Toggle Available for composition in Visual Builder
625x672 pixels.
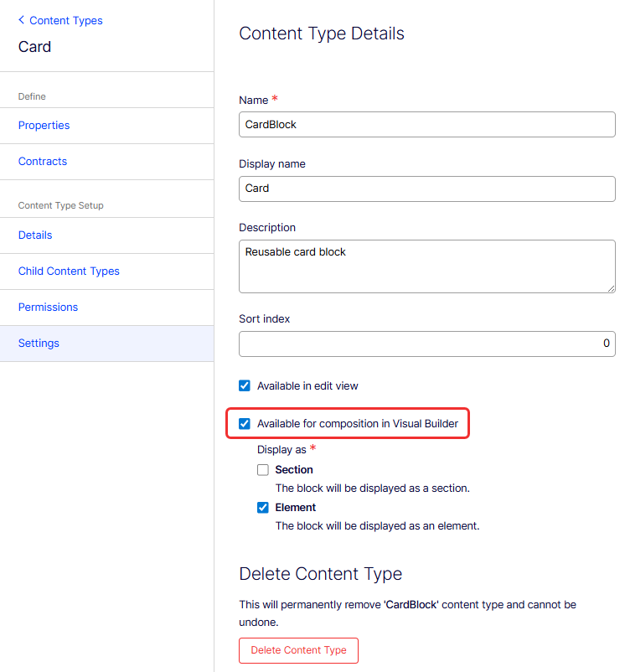point(245,423)
